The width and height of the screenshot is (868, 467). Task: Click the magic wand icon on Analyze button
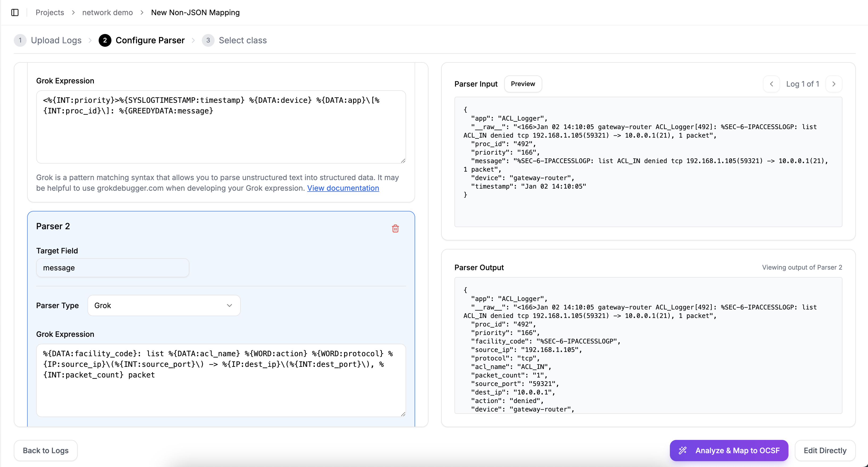coord(683,450)
